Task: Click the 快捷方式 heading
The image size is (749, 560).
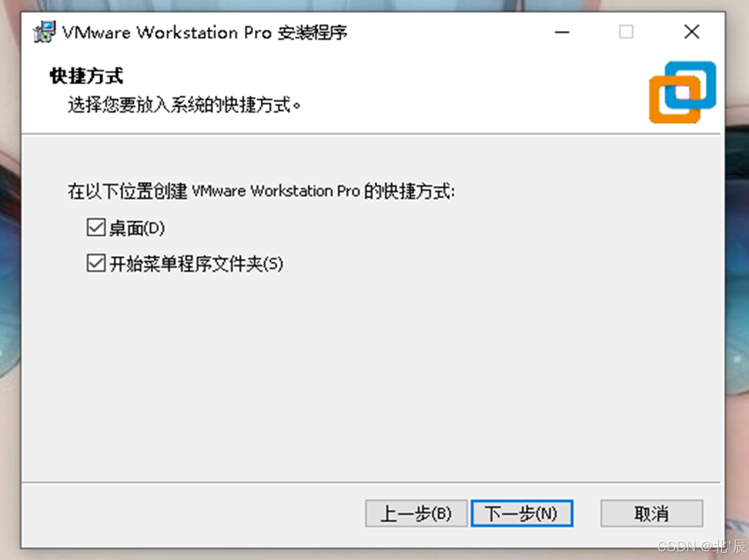Action: [86, 76]
